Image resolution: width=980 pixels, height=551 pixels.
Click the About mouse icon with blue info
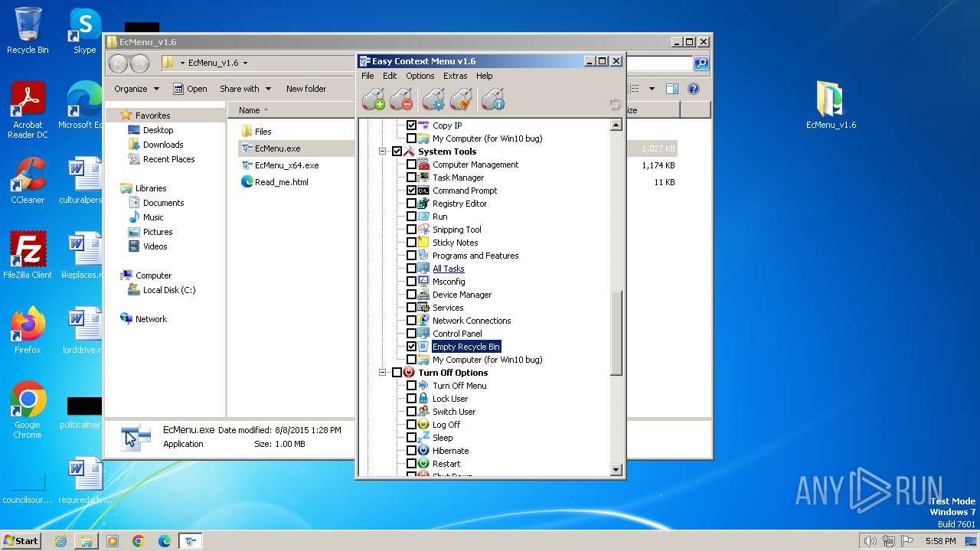click(493, 99)
